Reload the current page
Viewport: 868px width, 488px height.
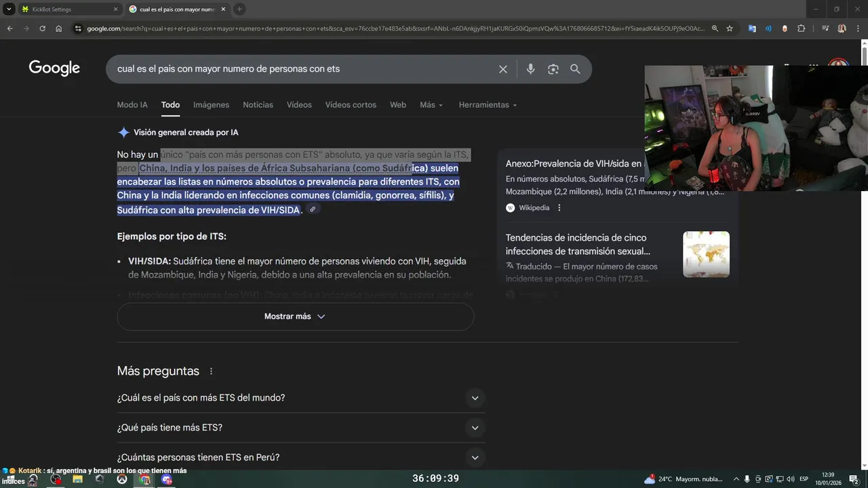(x=42, y=28)
